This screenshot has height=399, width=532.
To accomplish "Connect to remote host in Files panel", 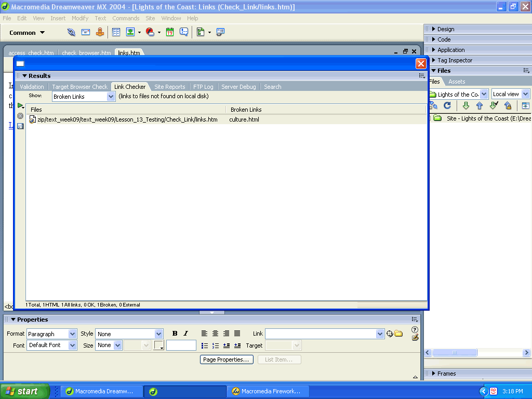I will 433,105.
